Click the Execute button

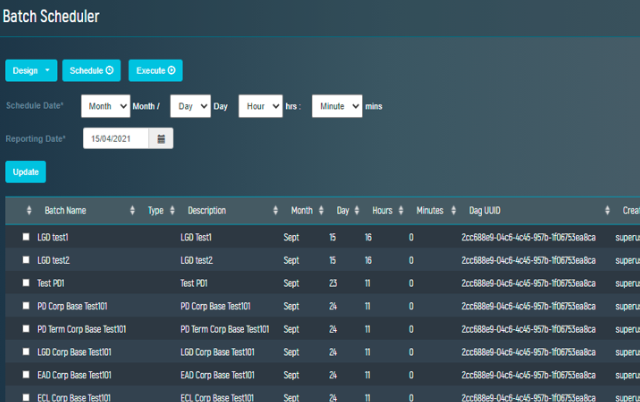pos(155,70)
